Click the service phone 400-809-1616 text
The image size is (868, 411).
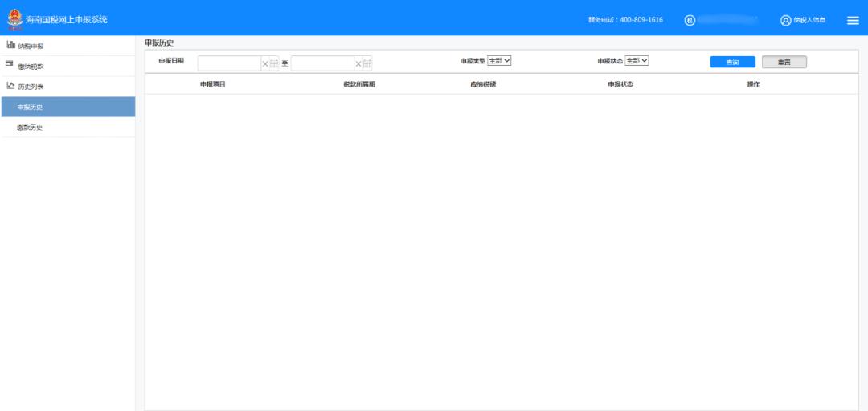(x=625, y=20)
